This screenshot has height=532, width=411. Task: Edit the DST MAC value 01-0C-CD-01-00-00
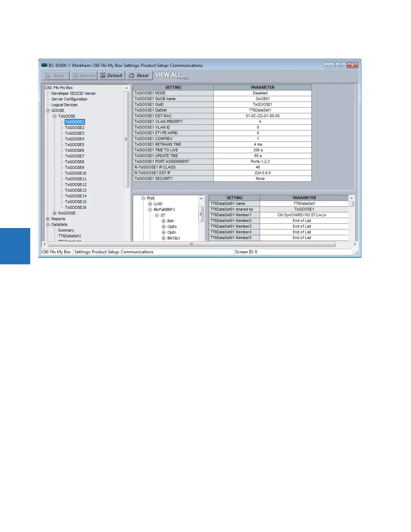pyautogui.click(x=263, y=116)
